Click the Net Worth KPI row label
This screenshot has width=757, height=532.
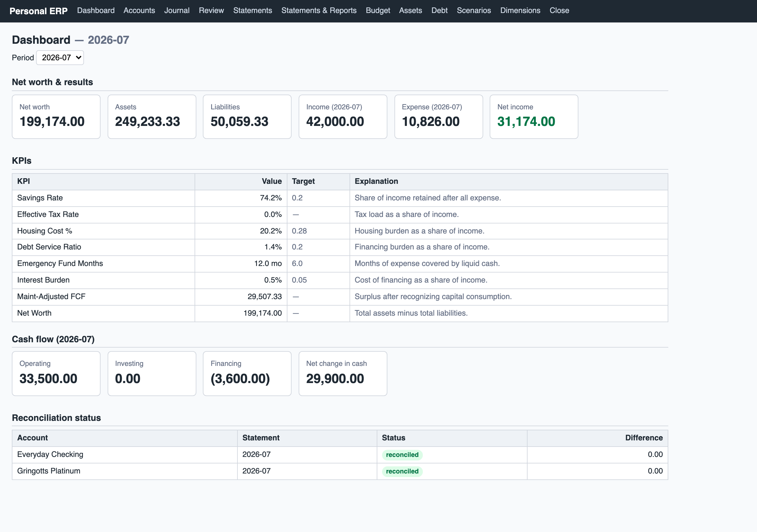[34, 313]
